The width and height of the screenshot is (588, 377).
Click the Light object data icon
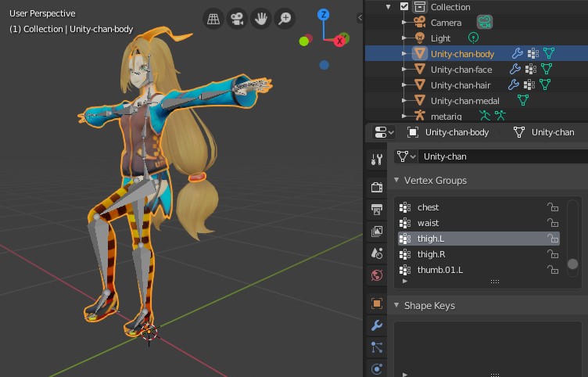click(474, 38)
